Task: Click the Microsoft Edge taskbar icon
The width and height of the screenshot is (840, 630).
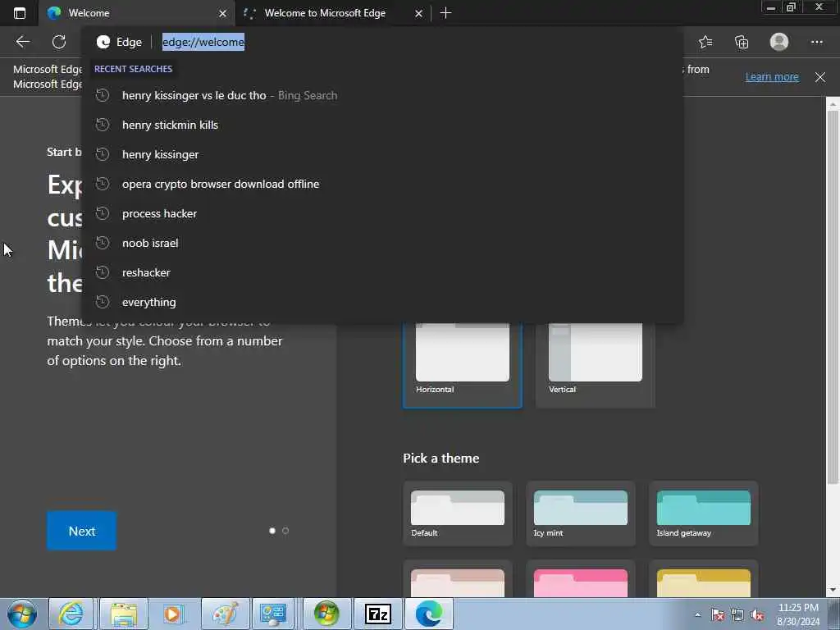Action: tap(428, 614)
